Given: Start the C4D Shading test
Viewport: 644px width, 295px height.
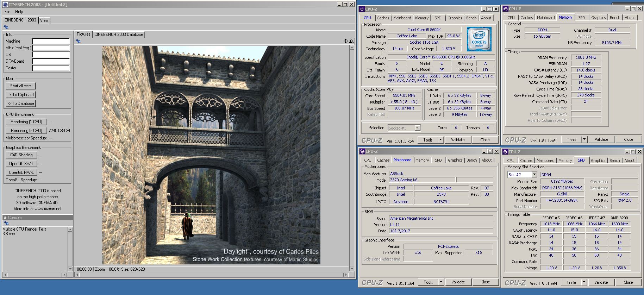Looking at the screenshot, I should point(21,155).
